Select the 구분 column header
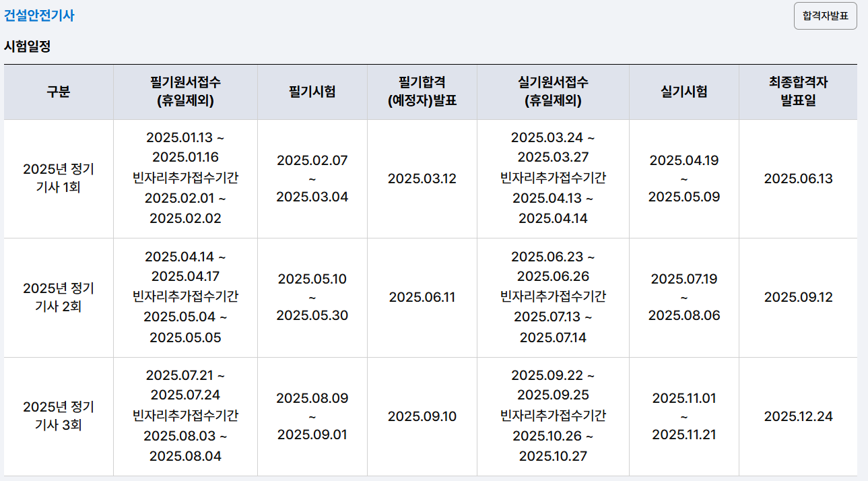Screen dimensions: 868x481 [59, 92]
